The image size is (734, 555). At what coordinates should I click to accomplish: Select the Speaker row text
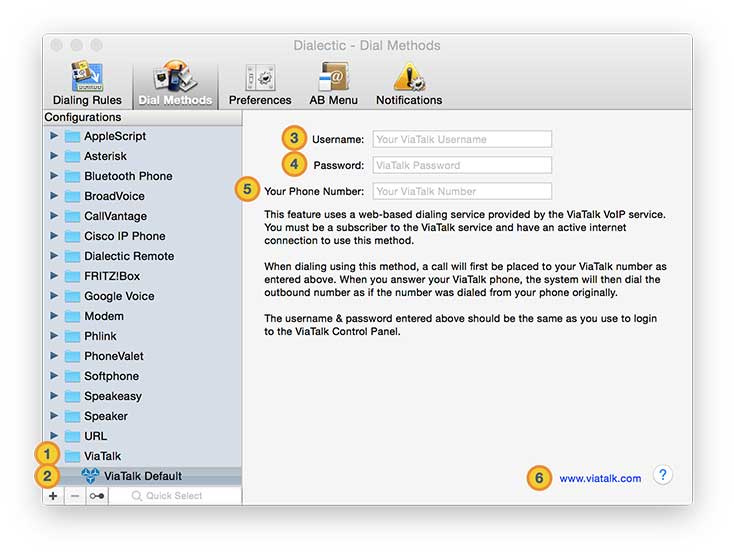(106, 416)
